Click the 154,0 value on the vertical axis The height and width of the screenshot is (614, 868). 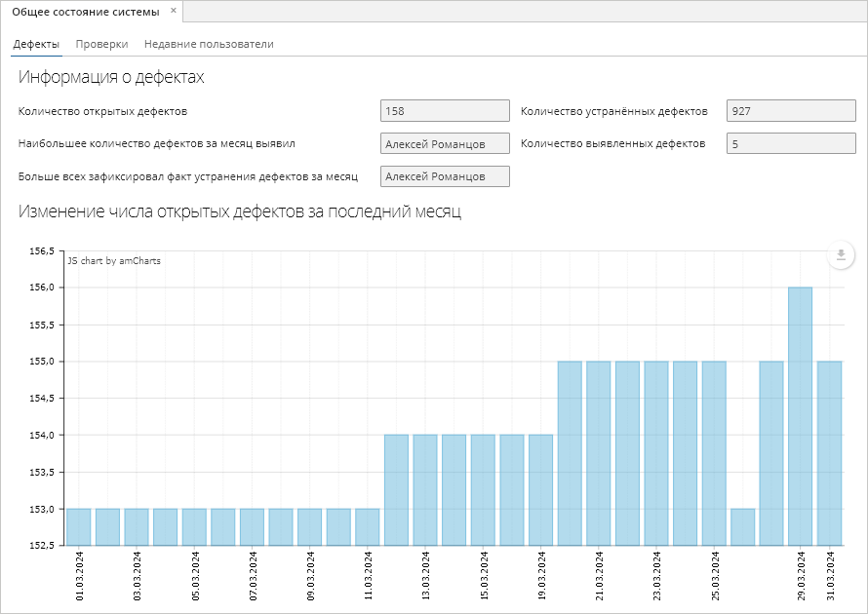click(42, 436)
